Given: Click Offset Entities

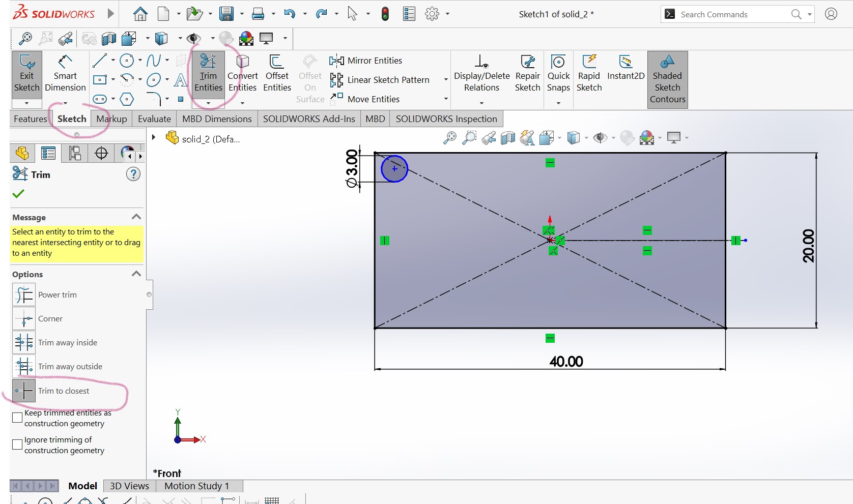Looking at the screenshot, I should coord(277,74).
